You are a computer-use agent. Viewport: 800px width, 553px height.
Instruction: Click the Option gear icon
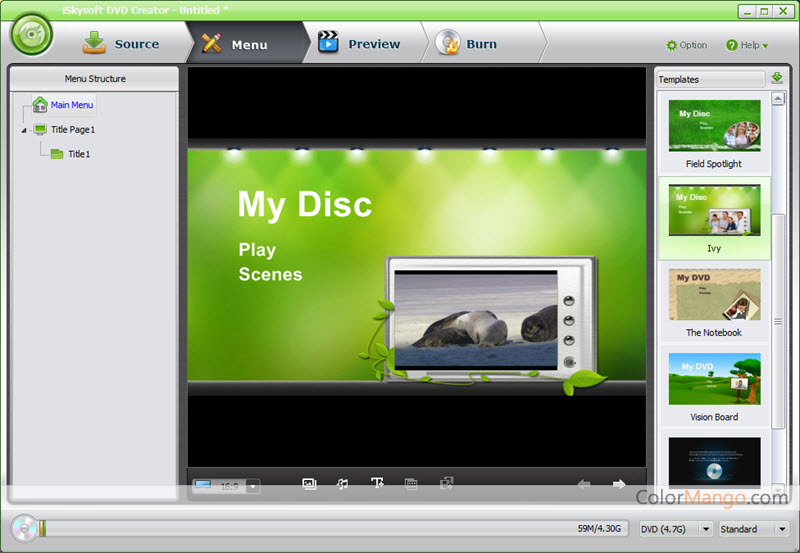(x=671, y=45)
